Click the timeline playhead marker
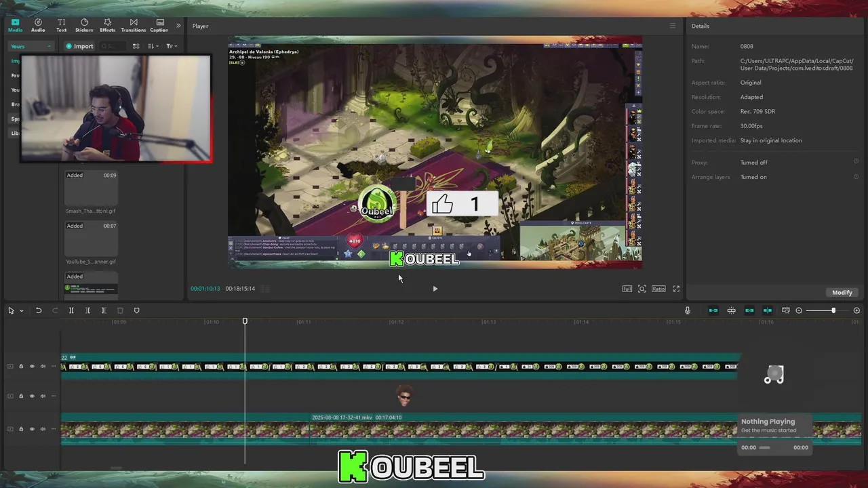The width and height of the screenshot is (868, 488). (245, 321)
